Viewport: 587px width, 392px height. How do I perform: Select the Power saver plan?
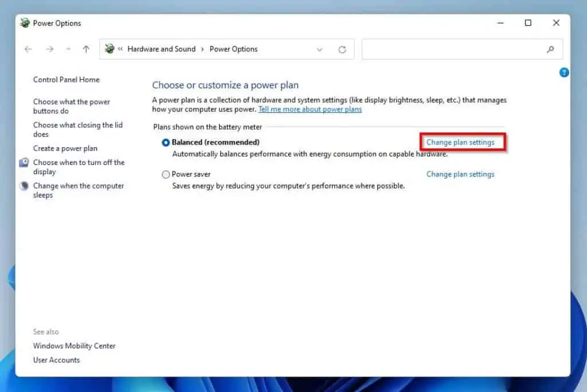click(166, 174)
